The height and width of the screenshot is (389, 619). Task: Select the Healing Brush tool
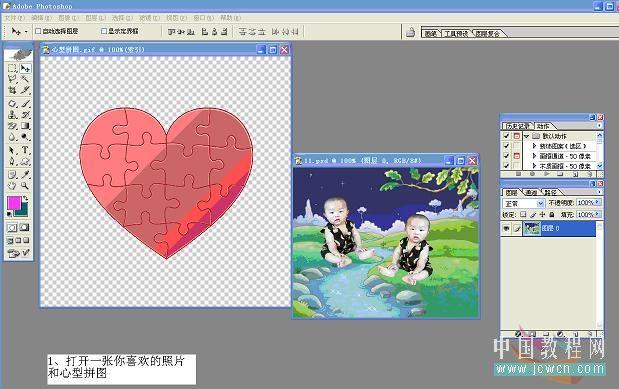pos(12,103)
